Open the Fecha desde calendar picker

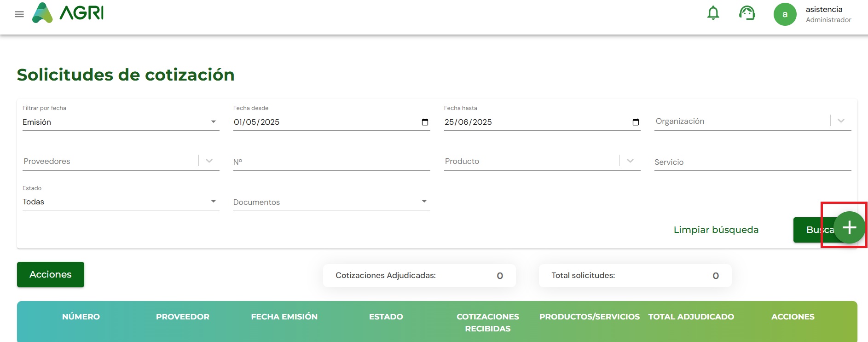[425, 122]
